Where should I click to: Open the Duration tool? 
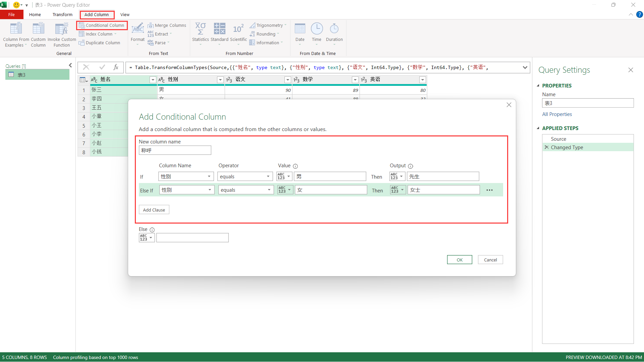pyautogui.click(x=334, y=29)
